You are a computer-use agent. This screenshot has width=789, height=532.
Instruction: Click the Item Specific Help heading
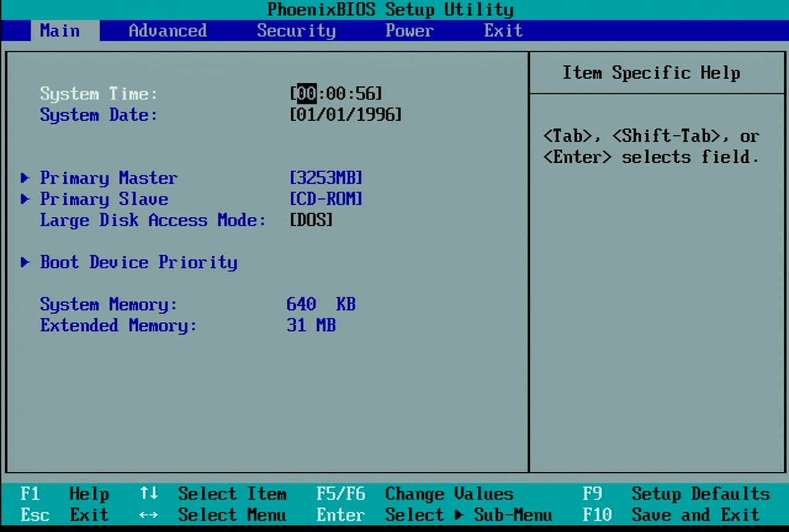click(652, 73)
